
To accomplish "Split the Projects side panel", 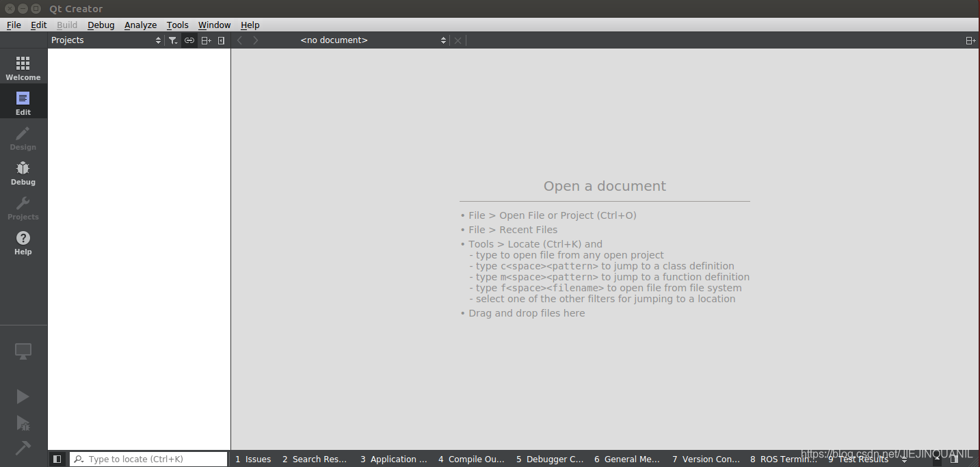I will click(206, 40).
